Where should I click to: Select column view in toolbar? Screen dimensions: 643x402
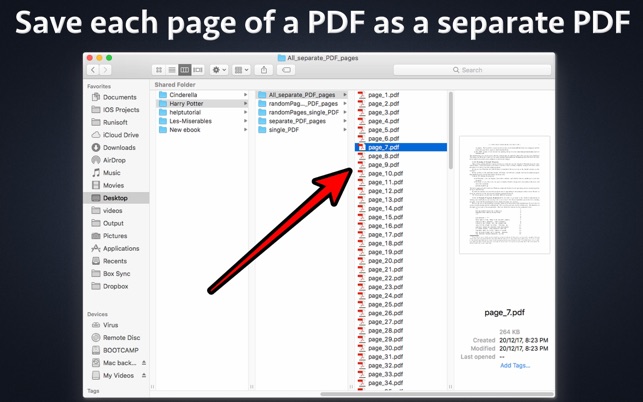(185, 70)
